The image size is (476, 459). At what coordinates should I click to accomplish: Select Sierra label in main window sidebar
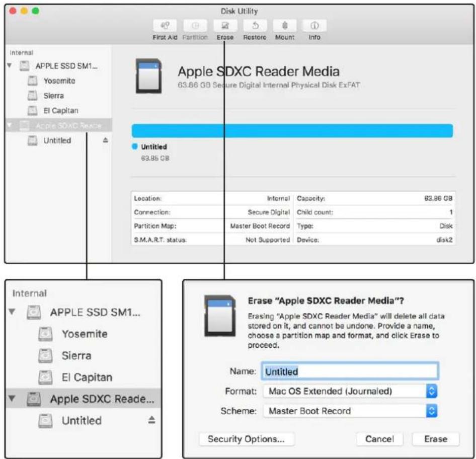tap(54, 96)
